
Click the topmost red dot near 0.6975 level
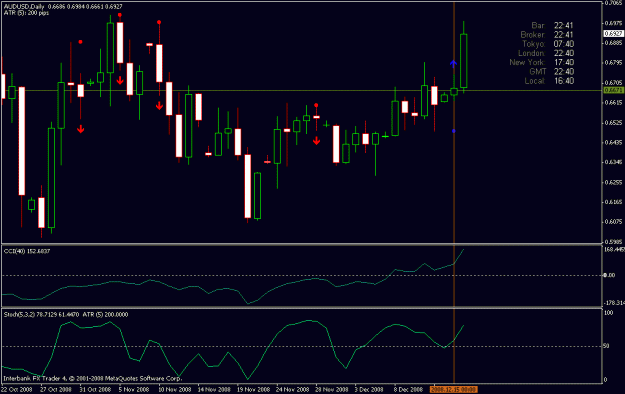click(120, 15)
